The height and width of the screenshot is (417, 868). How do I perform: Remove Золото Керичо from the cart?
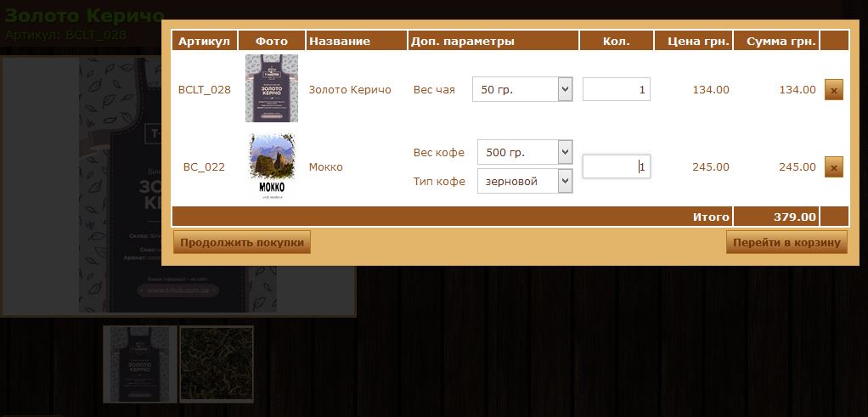(x=833, y=90)
